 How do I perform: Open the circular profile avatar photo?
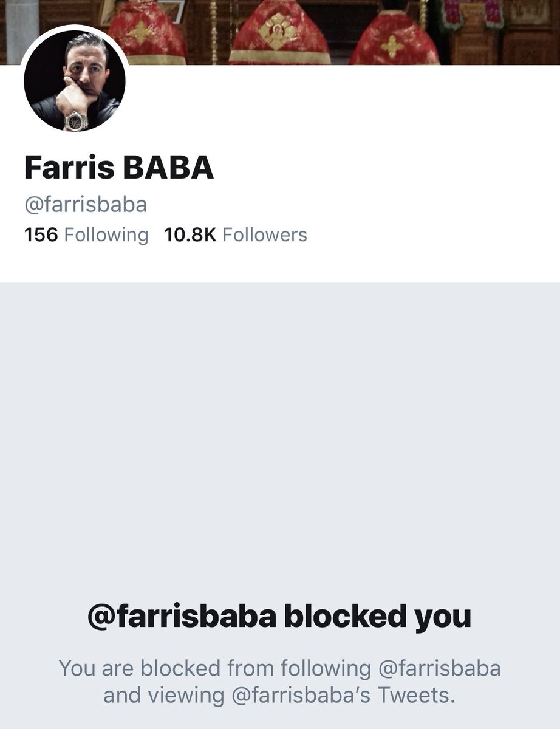(75, 80)
